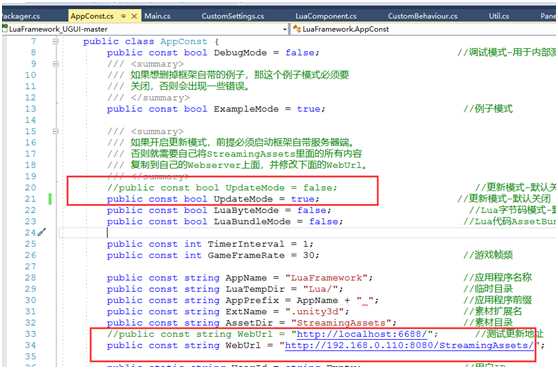This screenshot has width=558, height=369.
Task: Click UpdateMode in active line 21
Action: tap(243, 199)
